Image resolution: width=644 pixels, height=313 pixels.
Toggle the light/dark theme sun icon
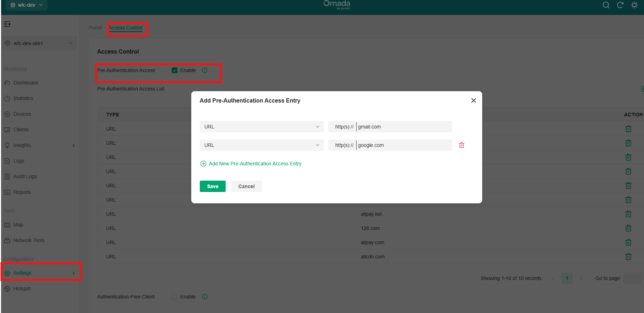pos(634,5)
